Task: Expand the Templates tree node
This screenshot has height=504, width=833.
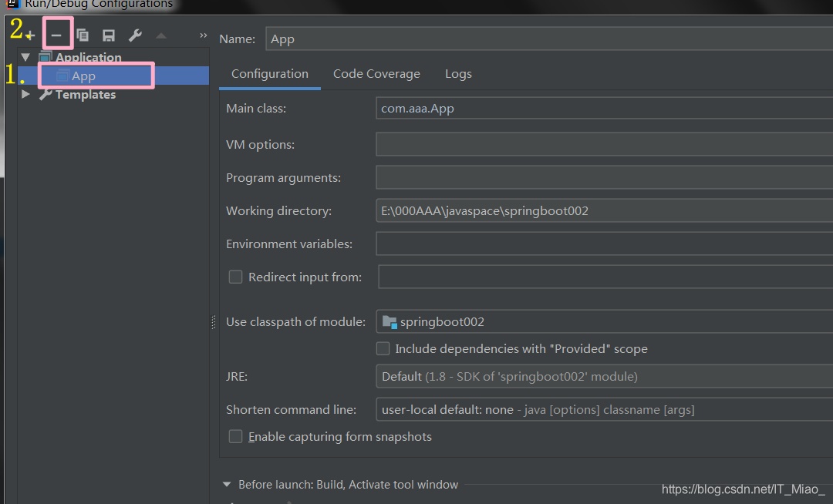Action: (25, 94)
